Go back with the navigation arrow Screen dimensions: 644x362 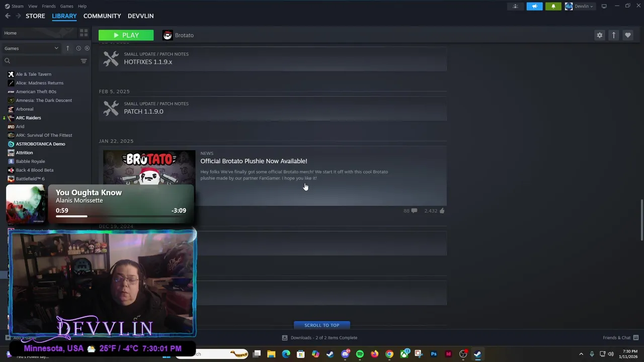8,16
